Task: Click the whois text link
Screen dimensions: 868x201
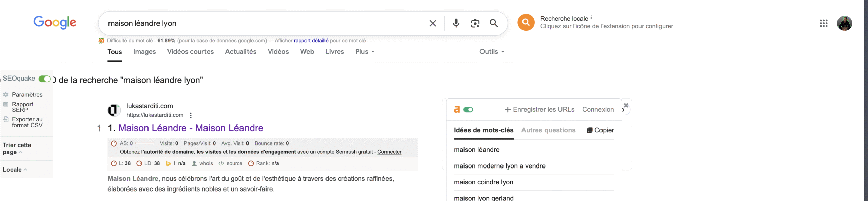Action: pos(206,163)
